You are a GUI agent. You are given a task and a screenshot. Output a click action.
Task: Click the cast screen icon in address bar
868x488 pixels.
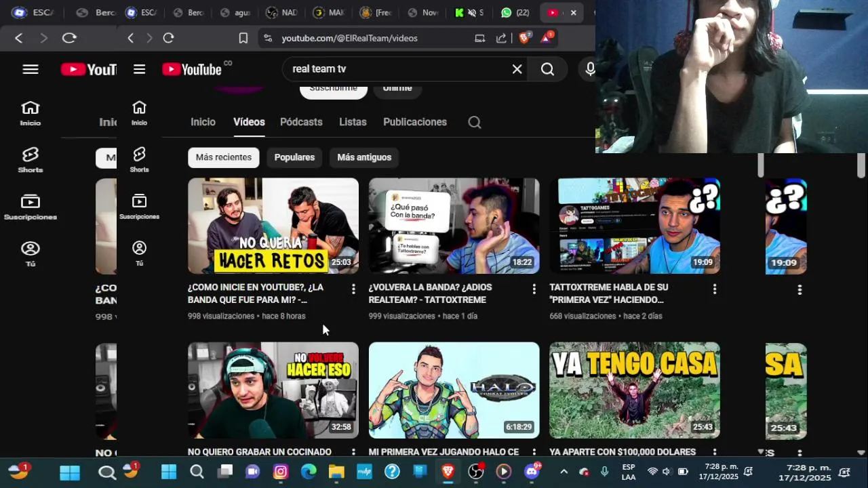(x=480, y=39)
